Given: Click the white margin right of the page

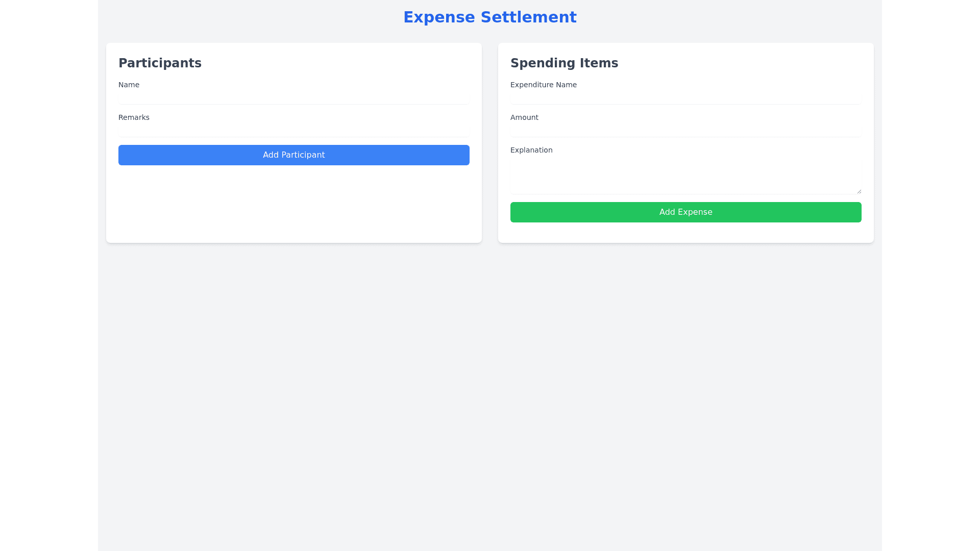Looking at the screenshot, I should tap(930, 275).
